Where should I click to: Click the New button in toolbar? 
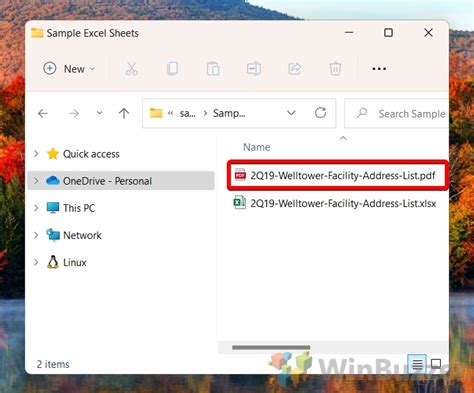point(69,69)
